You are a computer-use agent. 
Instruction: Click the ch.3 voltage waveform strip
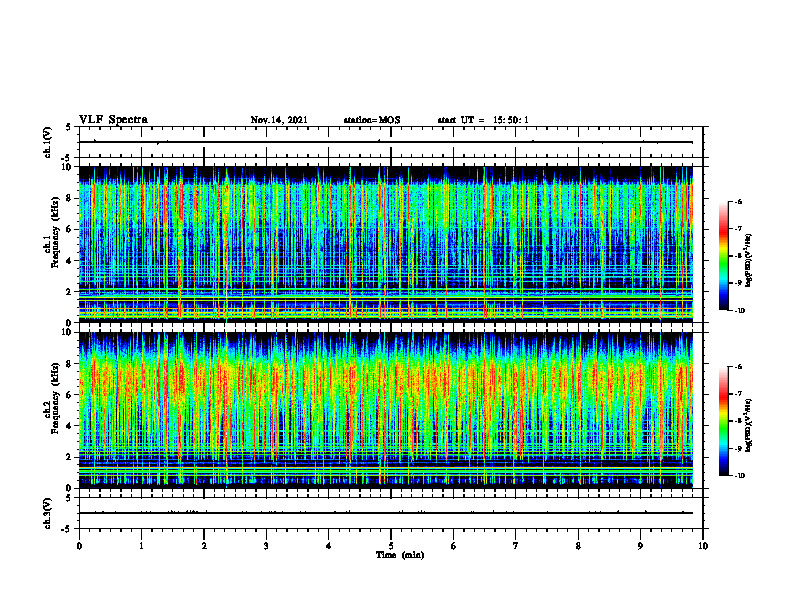pyautogui.click(x=391, y=513)
